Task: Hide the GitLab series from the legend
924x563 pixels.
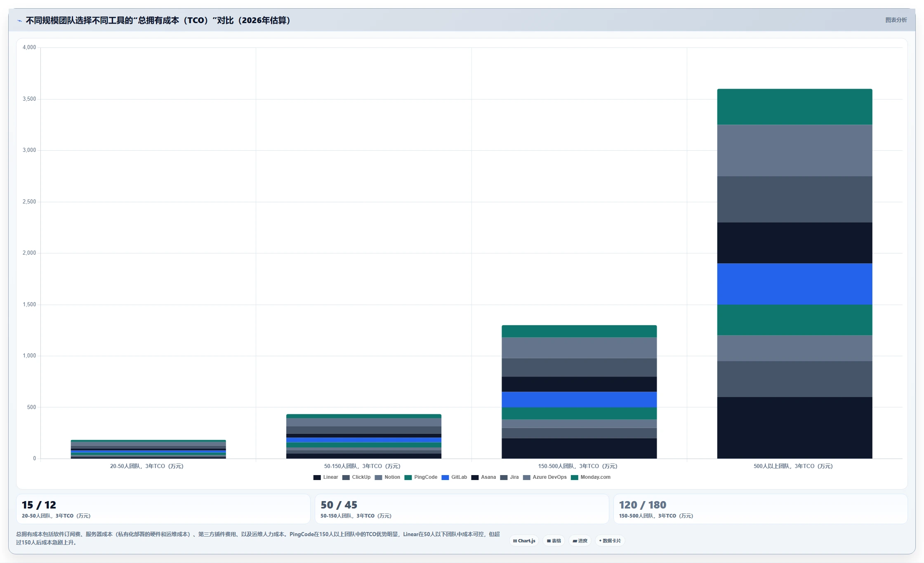Action: click(454, 477)
